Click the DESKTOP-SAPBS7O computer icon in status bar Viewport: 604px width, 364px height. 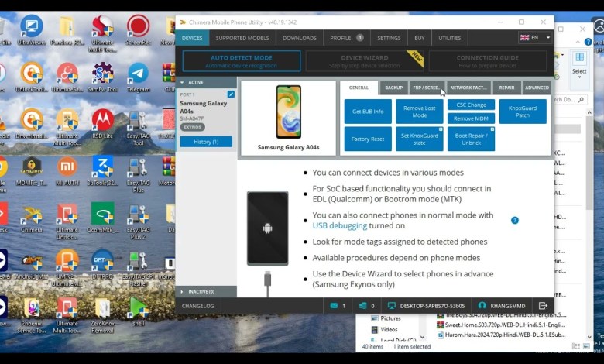[x=392, y=306]
